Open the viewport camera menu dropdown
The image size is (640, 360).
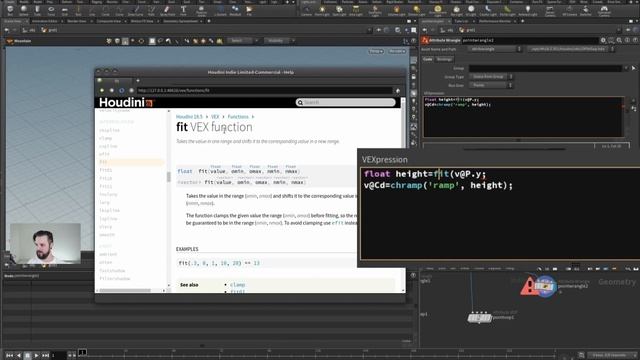[398, 51]
